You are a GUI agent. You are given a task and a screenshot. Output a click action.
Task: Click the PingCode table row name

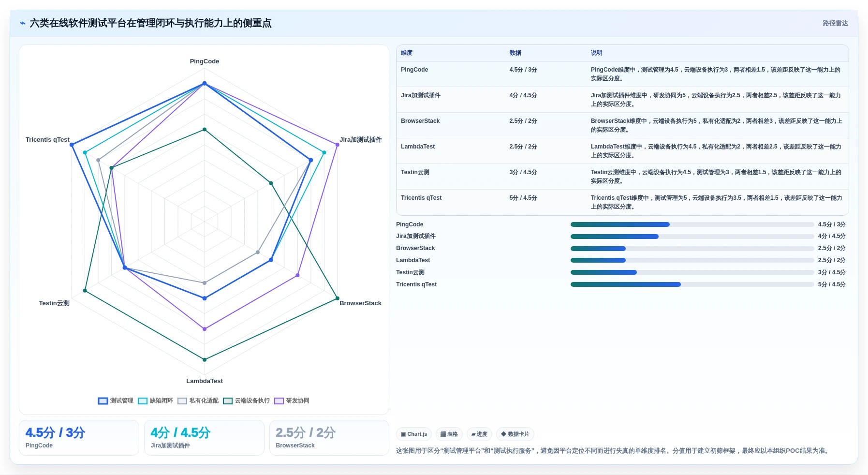tap(414, 70)
